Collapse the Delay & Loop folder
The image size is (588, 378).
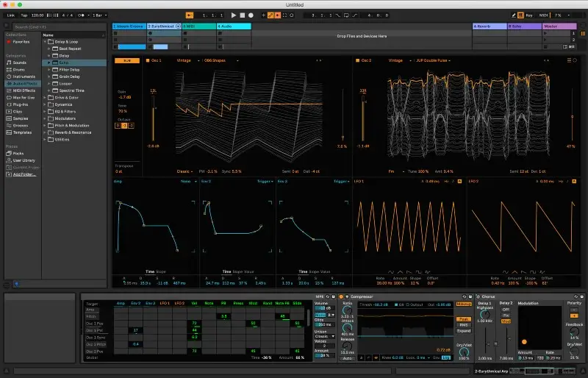point(45,42)
